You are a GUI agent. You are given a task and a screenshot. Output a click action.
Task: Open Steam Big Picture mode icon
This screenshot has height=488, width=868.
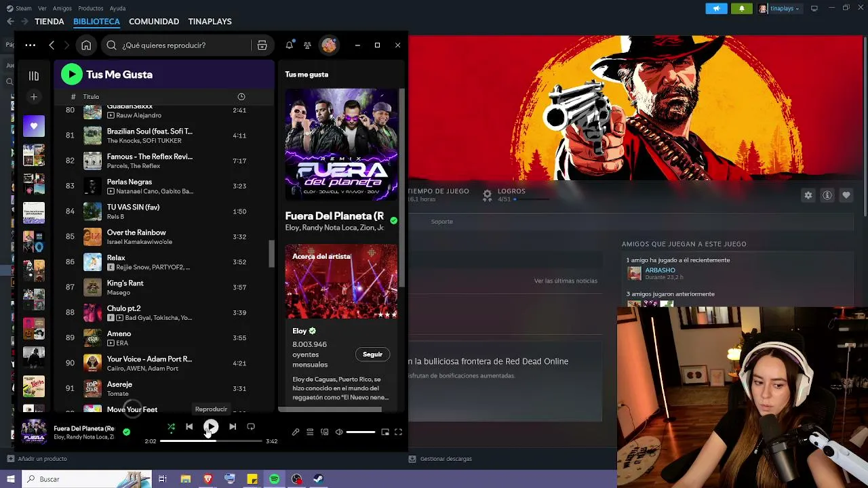click(x=814, y=8)
